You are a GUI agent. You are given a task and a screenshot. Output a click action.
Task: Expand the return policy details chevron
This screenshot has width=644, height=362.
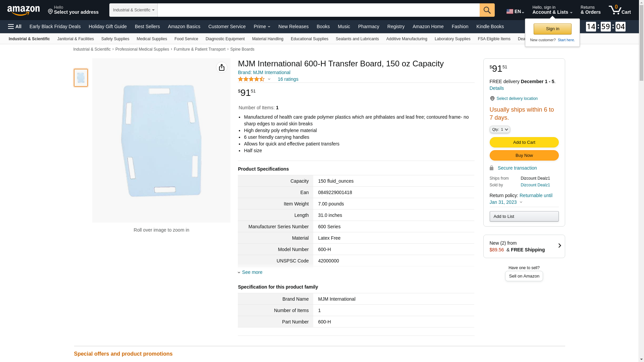(521, 202)
